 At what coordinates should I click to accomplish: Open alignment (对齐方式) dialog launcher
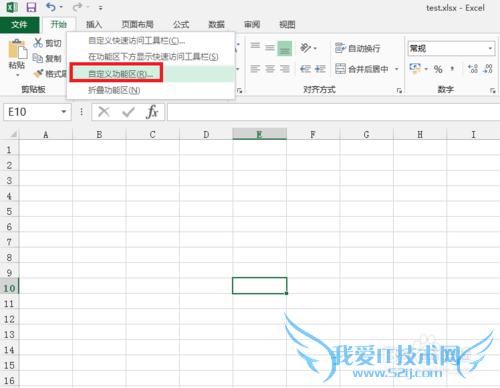[x=399, y=90]
